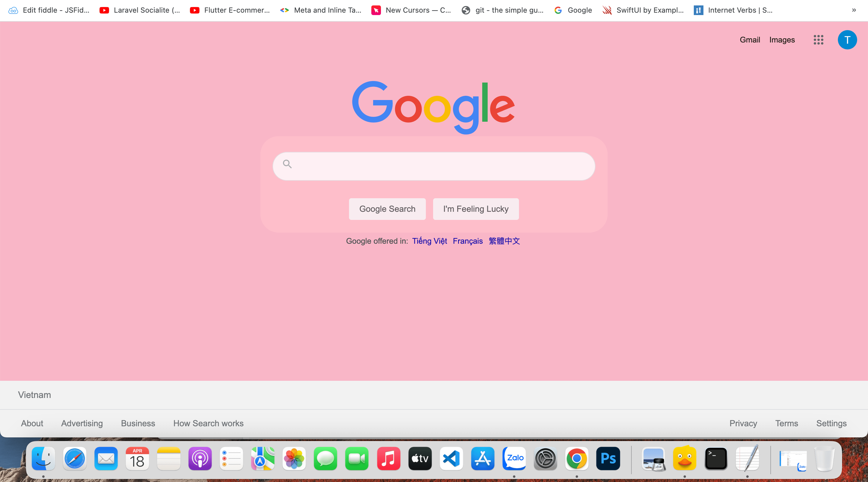Open Terminal from the dock
The image size is (868, 482).
[716, 459]
